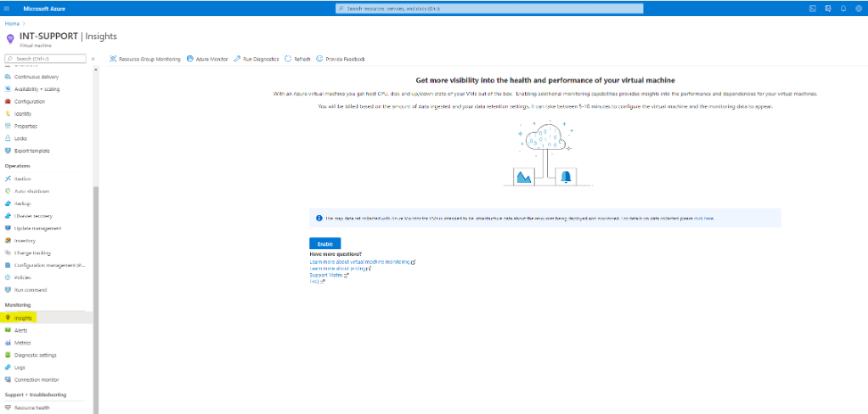This screenshot has width=868, height=414.
Task: Click the Locks padlock icon
Action: [8, 138]
